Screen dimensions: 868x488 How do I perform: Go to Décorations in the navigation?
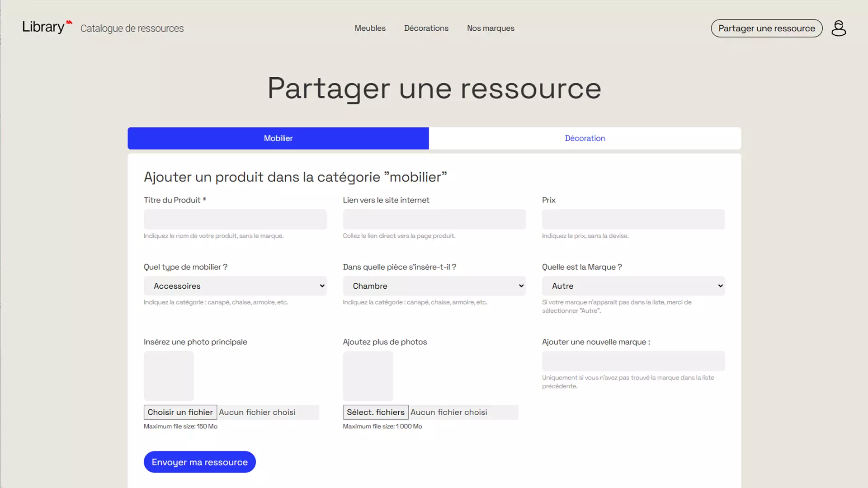pos(426,28)
